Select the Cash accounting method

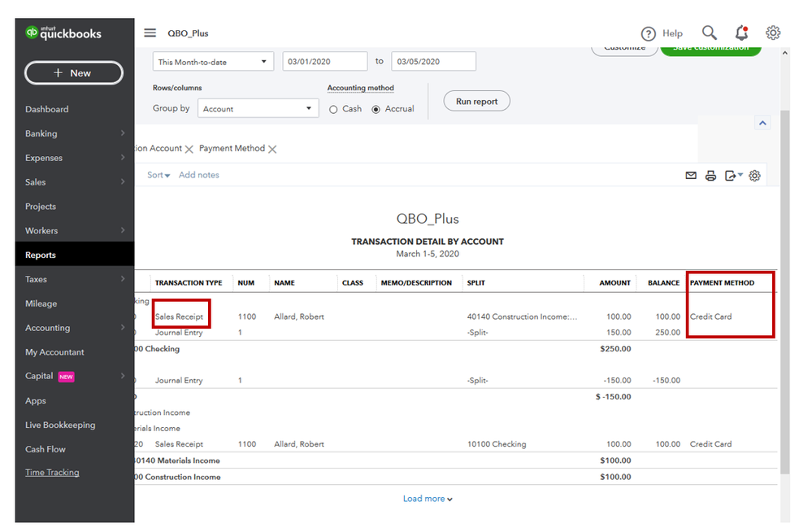pos(333,109)
